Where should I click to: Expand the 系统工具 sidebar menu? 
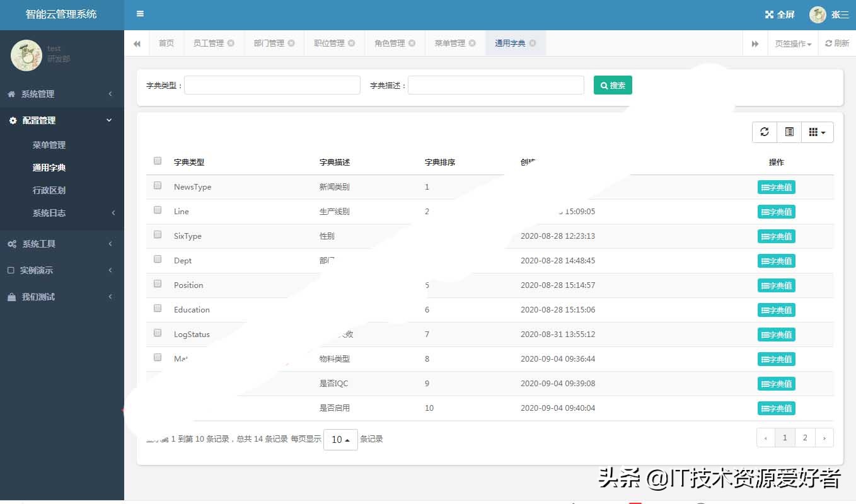62,244
